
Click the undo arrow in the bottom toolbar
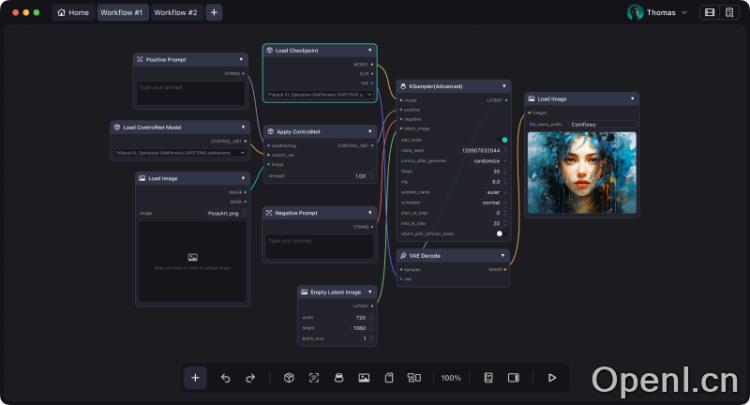tap(225, 378)
